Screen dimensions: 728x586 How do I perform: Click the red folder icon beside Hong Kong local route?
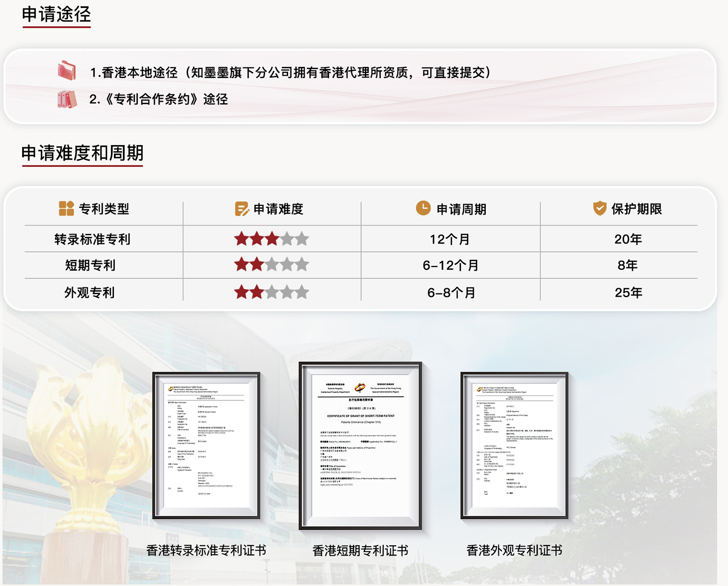pos(67,71)
